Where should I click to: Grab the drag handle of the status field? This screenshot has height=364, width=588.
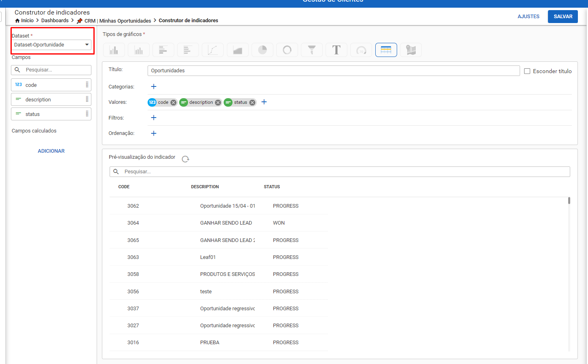pyautogui.click(x=87, y=114)
